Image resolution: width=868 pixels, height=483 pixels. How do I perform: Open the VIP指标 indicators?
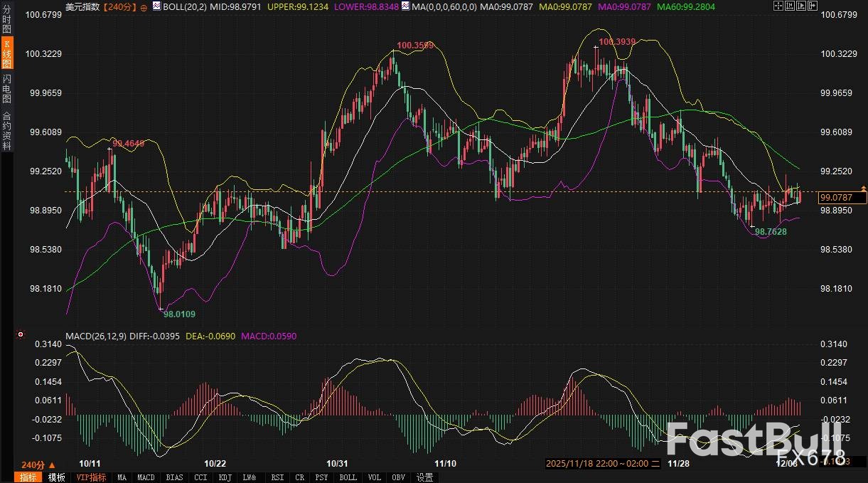click(x=91, y=477)
